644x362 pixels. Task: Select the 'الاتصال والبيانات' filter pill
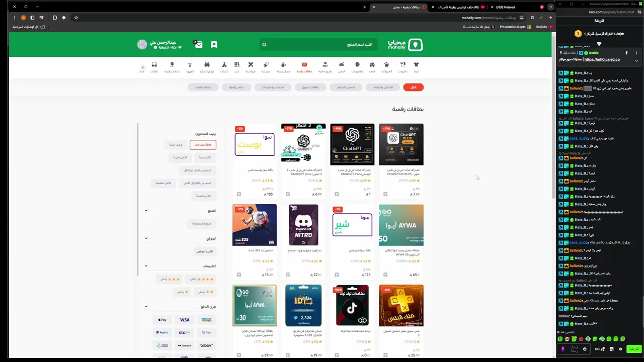383,87
